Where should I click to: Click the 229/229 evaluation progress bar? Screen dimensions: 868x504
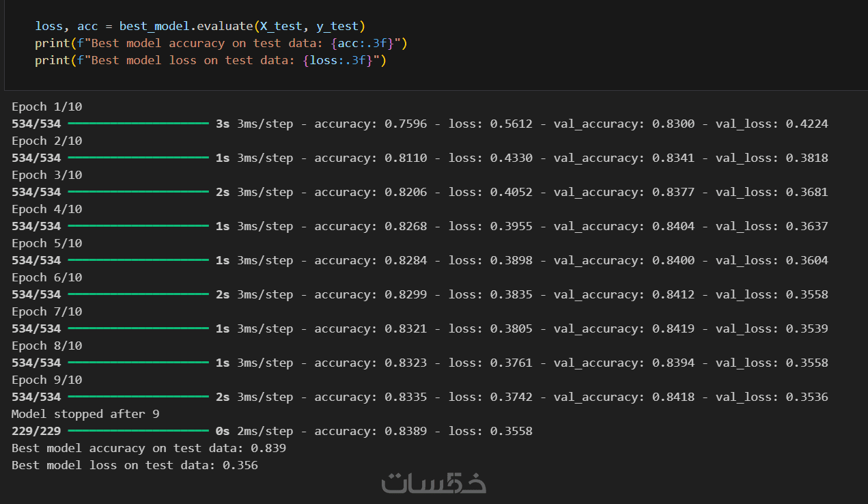tap(138, 431)
